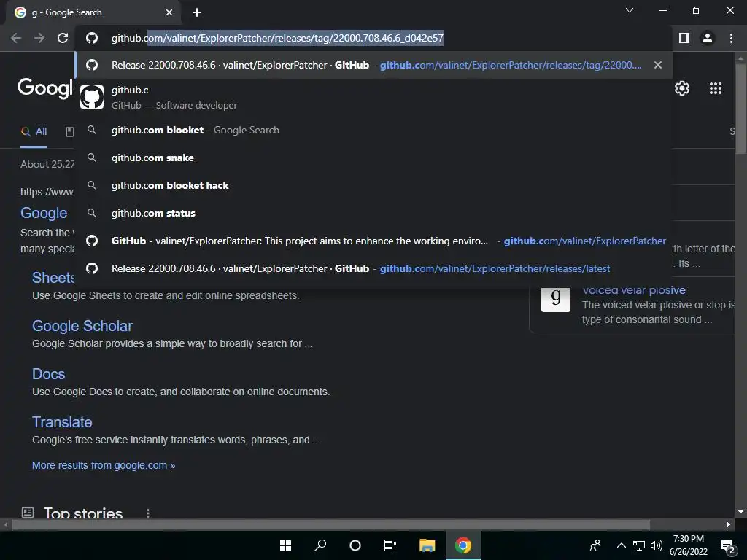747x560 pixels.
Task: Open the network status tray icon
Action: pos(639,545)
